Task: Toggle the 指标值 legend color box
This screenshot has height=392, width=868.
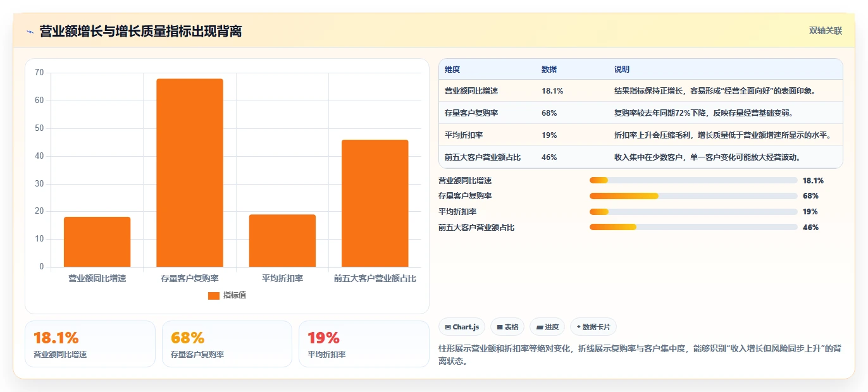Action: coord(214,295)
